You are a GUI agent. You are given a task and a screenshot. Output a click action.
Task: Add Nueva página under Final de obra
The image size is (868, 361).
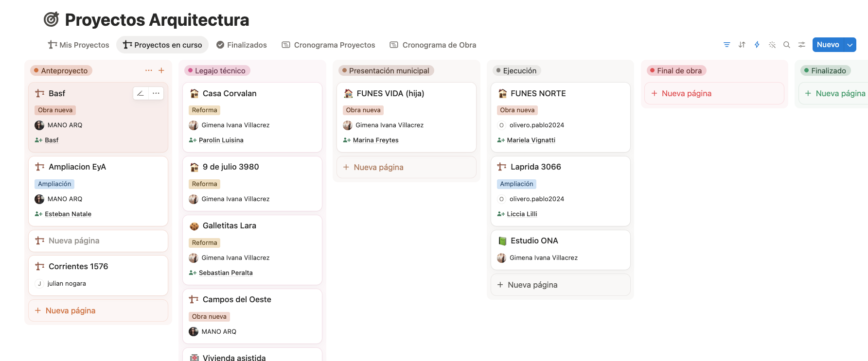click(x=714, y=93)
